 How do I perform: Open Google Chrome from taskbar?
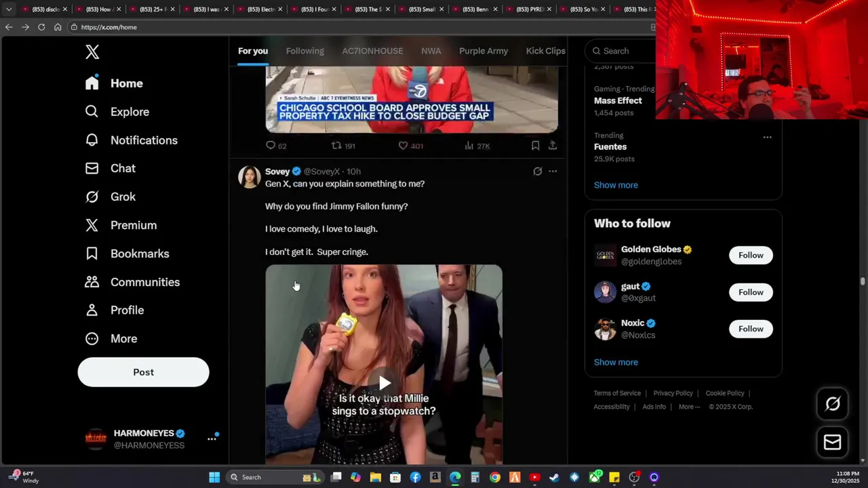coord(495,477)
